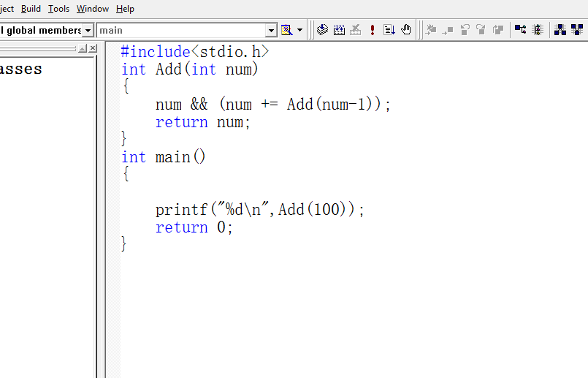
Task: Open the Tools menu
Action: [58, 9]
